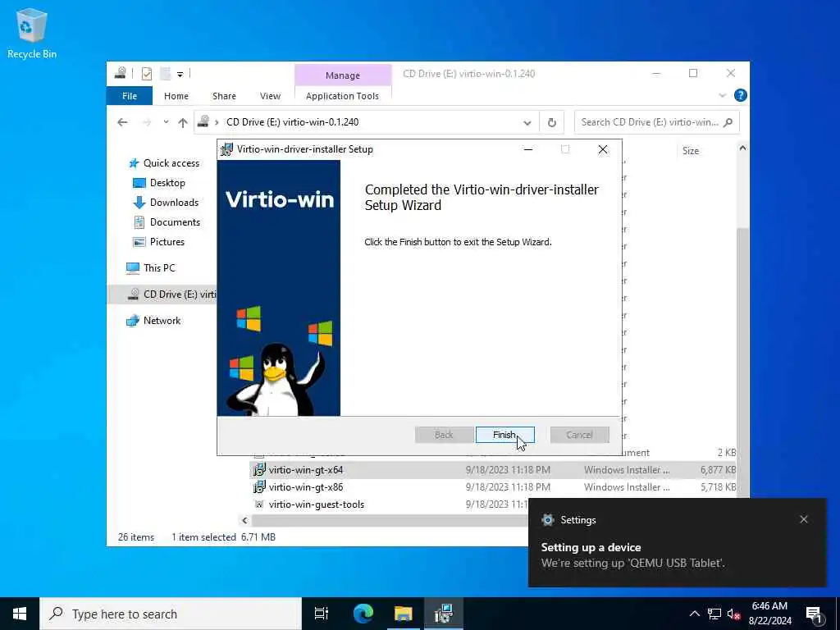This screenshot has height=630, width=840.
Task: Click the Finish button in Setup Wizard
Action: point(504,435)
